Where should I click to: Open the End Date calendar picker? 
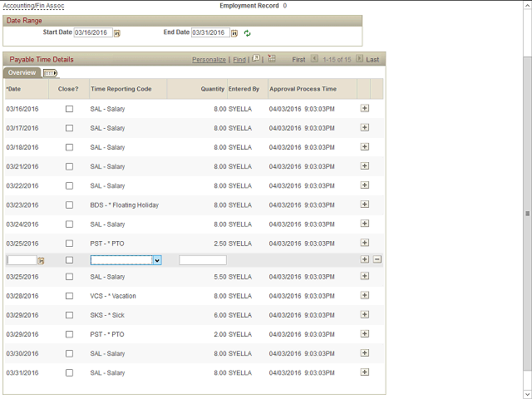[x=234, y=33]
